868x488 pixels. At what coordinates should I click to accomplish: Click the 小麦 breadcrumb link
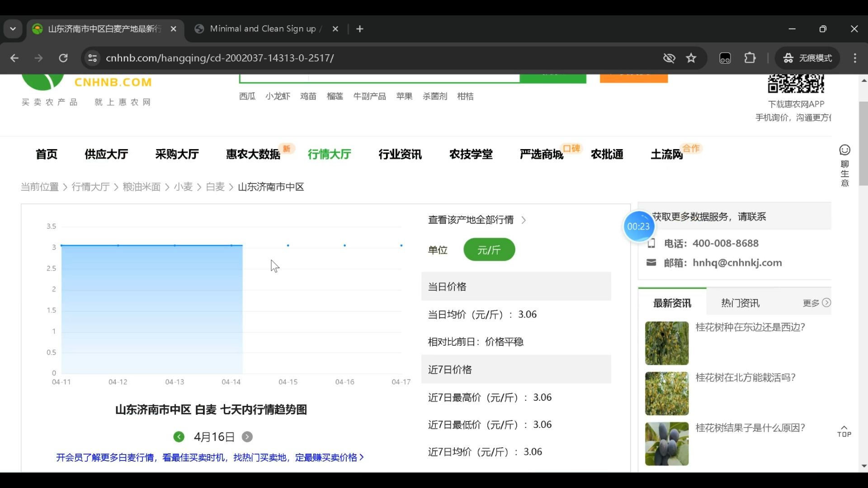[x=183, y=187]
